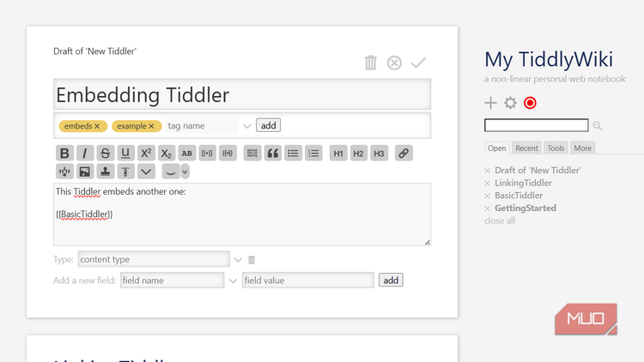The width and height of the screenshot is (644, 362).
Task: Remove the 'embeds' tag
Action: [x=97, y=126]
